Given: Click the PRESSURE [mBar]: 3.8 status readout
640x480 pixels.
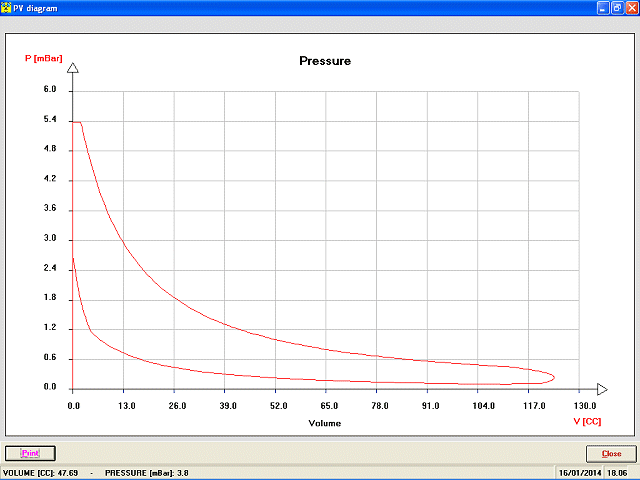Looking at the screenshot, I should point(147,473).
